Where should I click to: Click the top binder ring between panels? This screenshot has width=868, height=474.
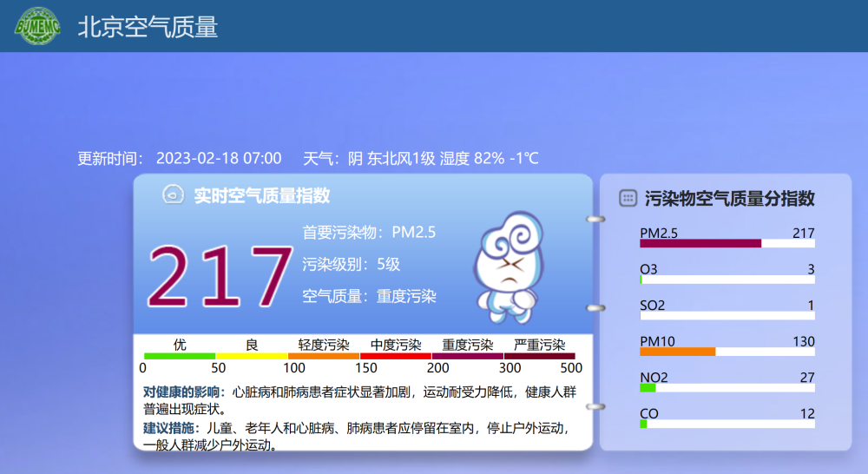[x=595, y=220]
